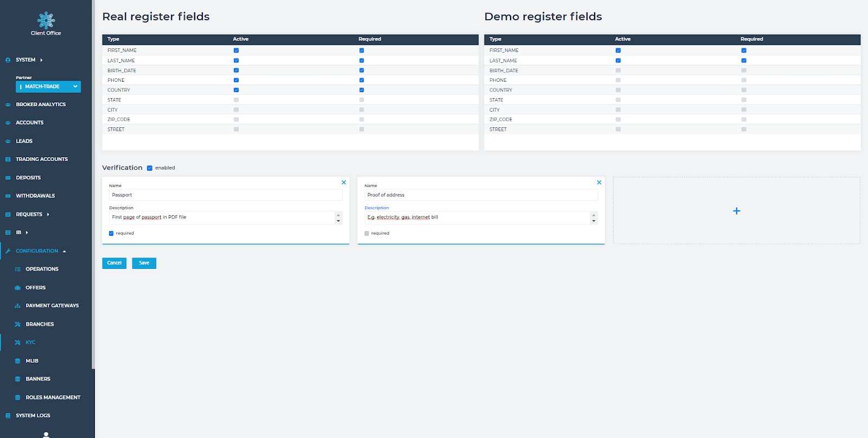Click the Client Office snowflake logo
Image resolution: width=868 pixels, height=438 pixels.
(46, 21)
